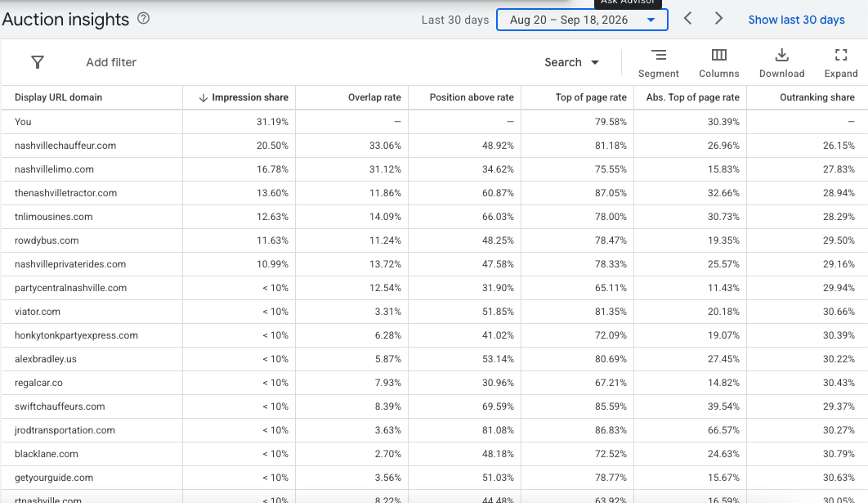Viewport: 868px width, 503px height.
Task: Open the Columns editor
Action: (718, 63)
